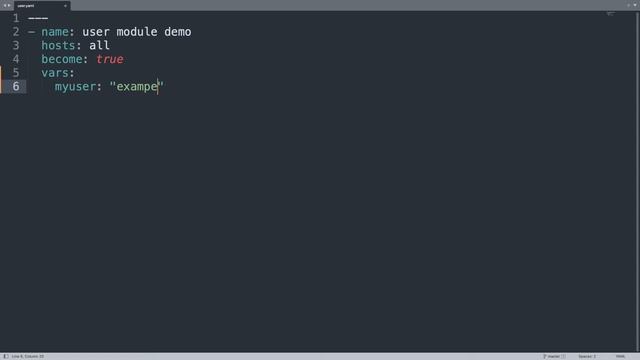Open the Spaces indentation setting

click(587, 356)
